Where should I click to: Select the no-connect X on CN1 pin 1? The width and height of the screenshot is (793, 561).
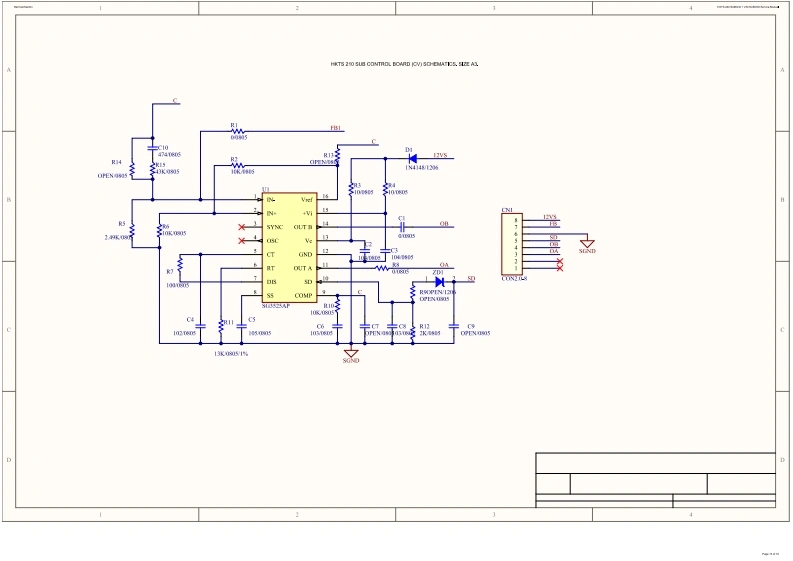click(x=559, y=268)
